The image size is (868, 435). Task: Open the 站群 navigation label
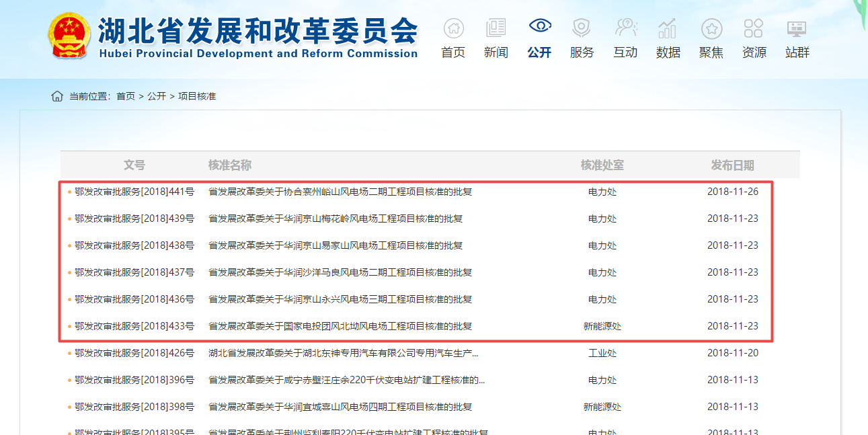pyautogui.click(x=797, y=52)
